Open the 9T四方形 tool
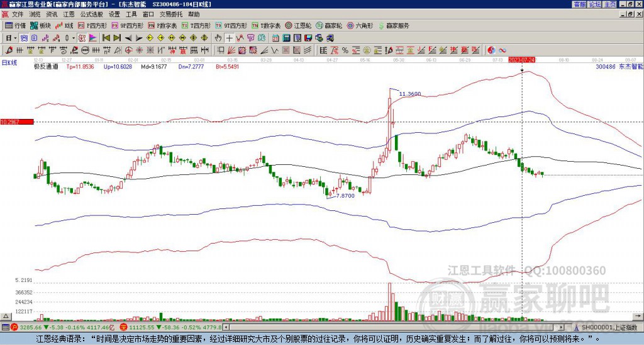The width and height of the screenshot is (644, 345). (231, 25)
